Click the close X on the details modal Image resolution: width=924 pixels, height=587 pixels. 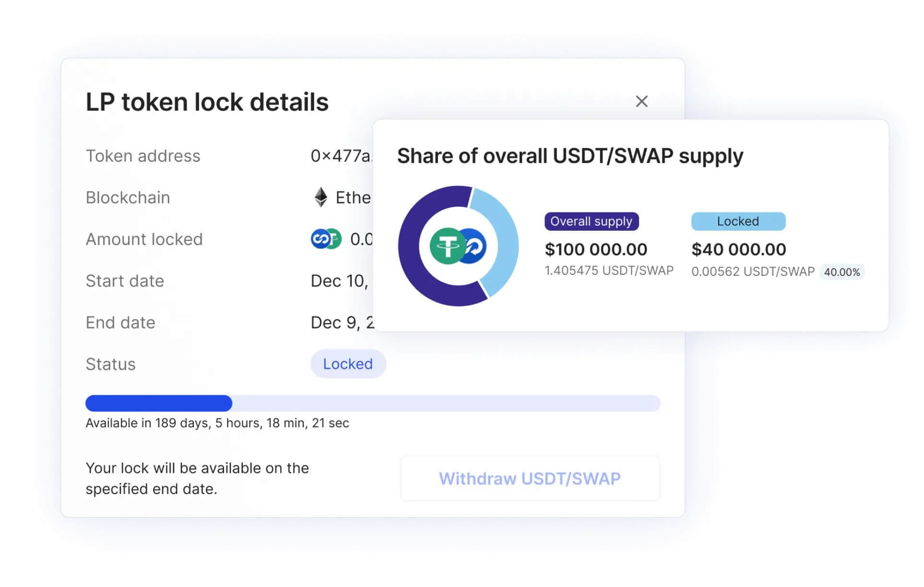642,101
